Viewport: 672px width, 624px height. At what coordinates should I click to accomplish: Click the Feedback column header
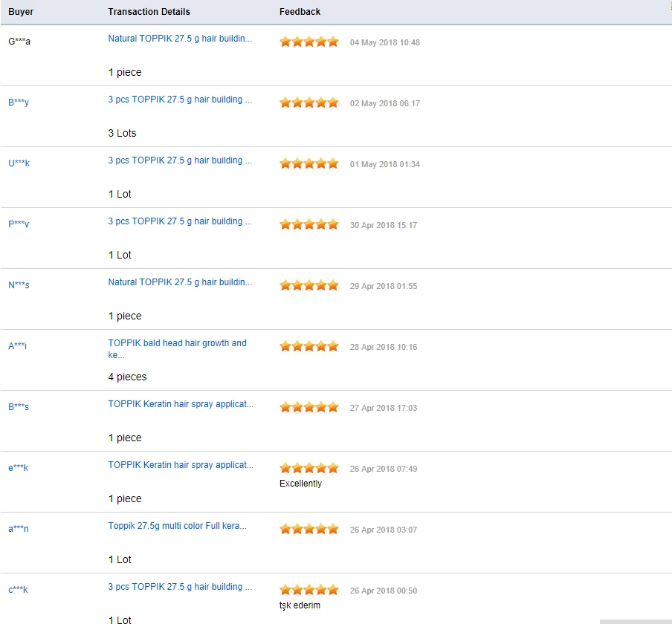(x=300, y=12)
